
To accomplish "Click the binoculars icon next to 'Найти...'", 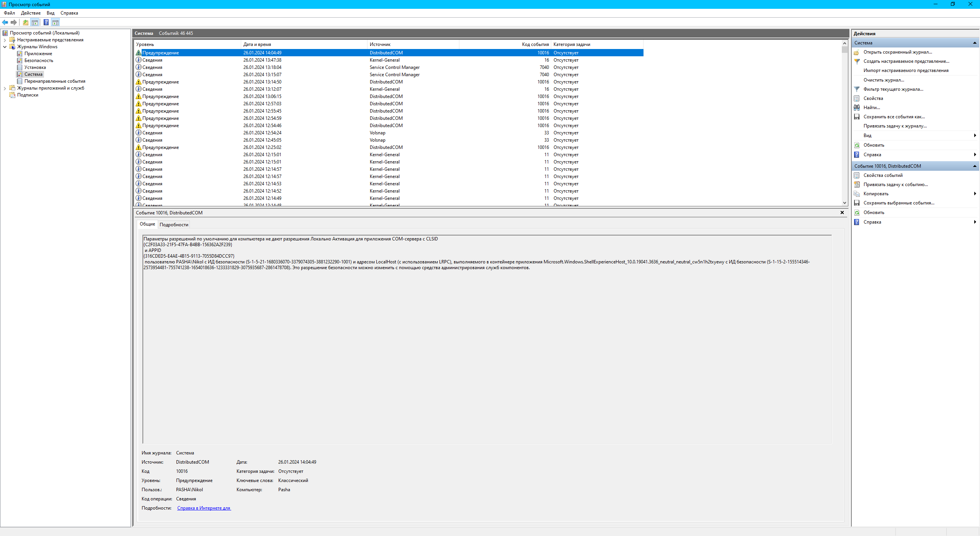I will click(857, 108).
